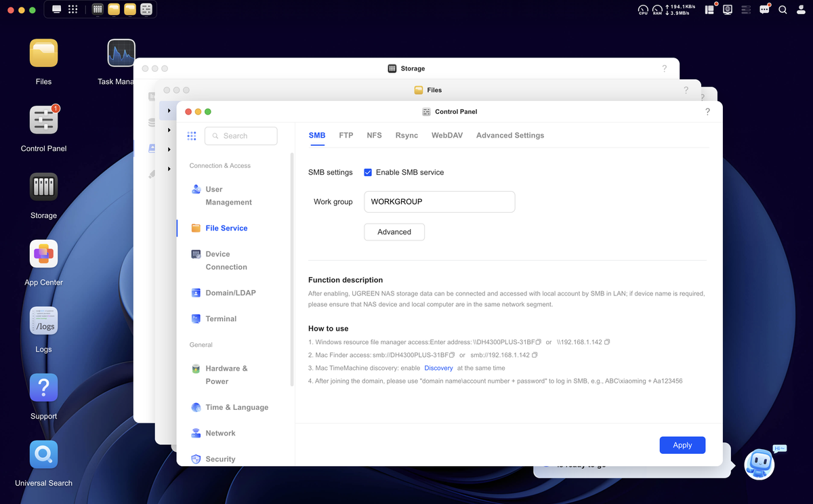Screen dimensions: 813x504
Task: Open the Files desktop icon
Action: (x=43, y=53)
